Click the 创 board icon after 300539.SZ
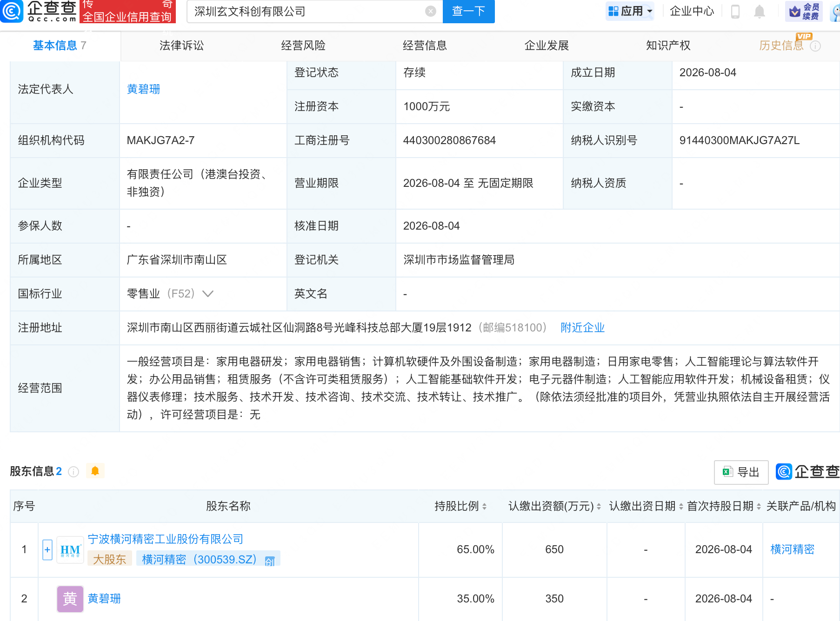This screenshot has width=840, height=621. pyautogui.click(x=270, y=561)
